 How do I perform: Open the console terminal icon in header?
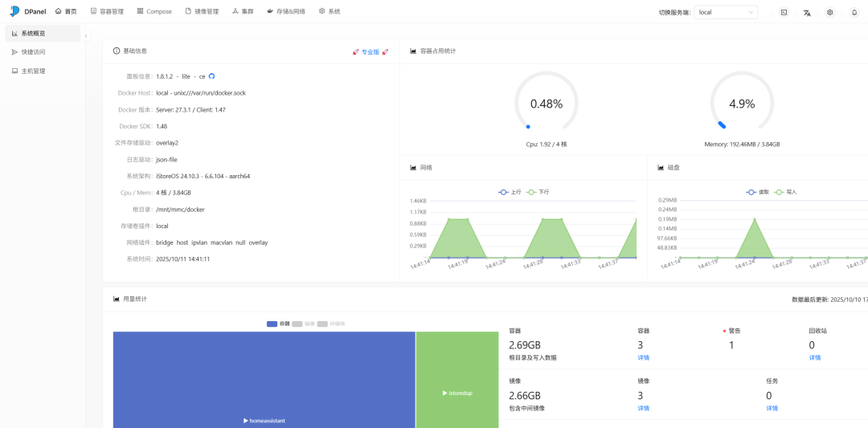coord(784,12)
